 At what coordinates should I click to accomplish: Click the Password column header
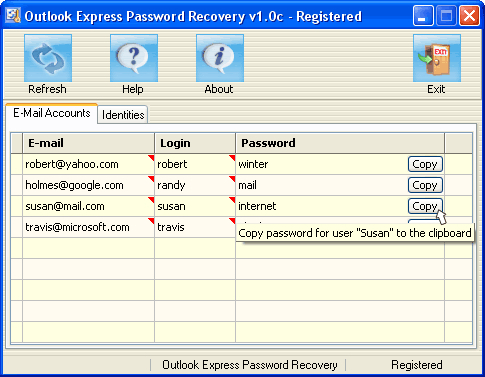340,143
